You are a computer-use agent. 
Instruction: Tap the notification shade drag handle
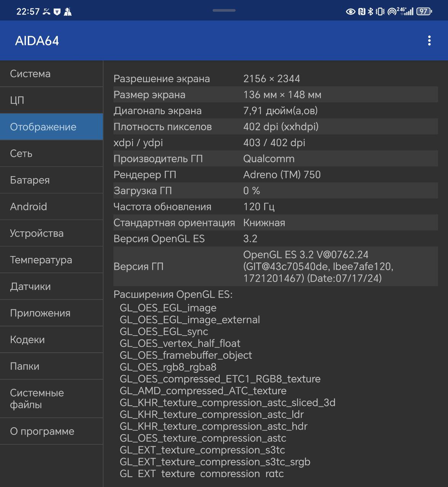224,10
